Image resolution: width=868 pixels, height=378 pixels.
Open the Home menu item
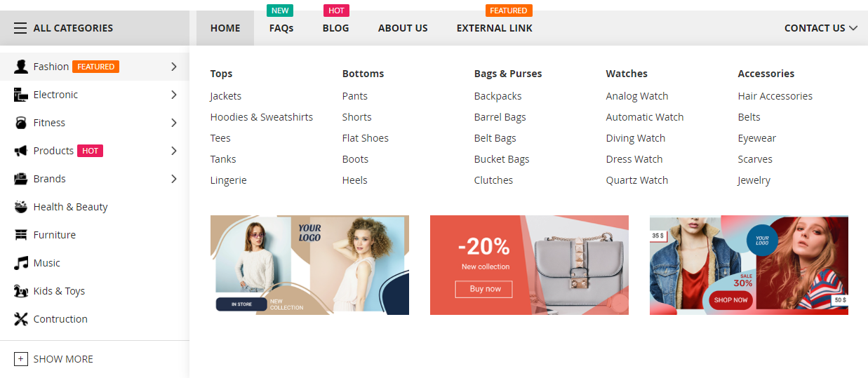(x=225, y=28)
